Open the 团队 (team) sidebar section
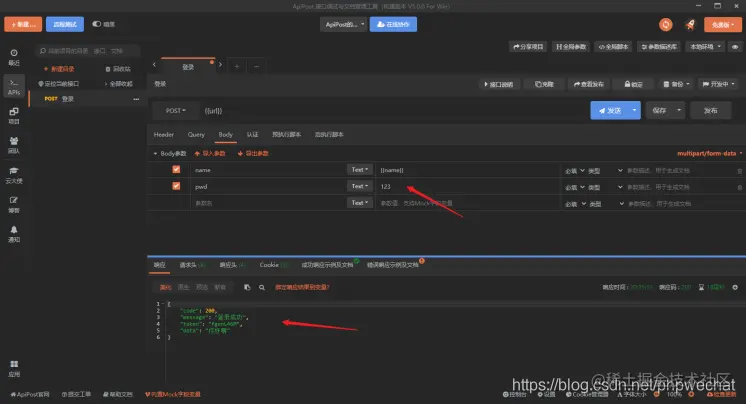746x404 pixels. coord(14,145)
